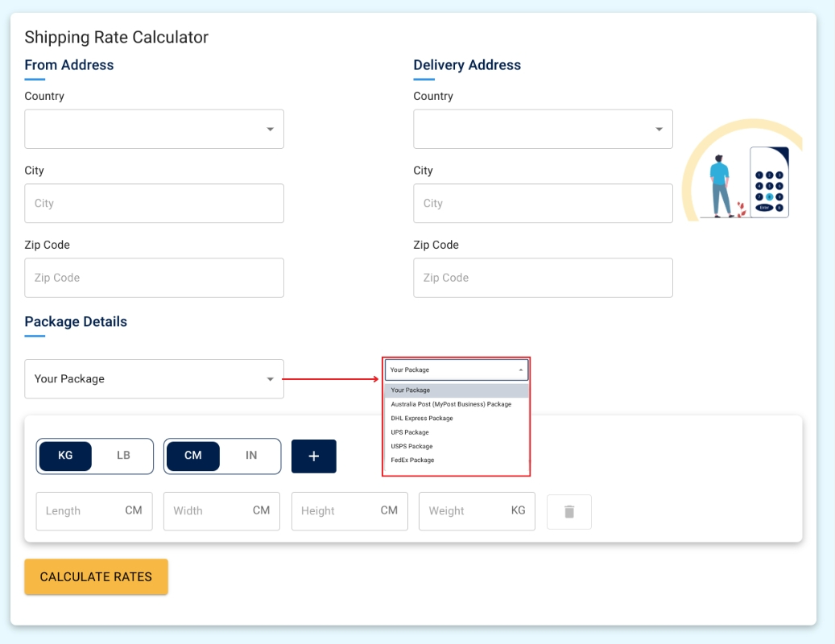Focus the From Address Zip Code field
The height and width of the screenshot is (644, 835).
click(154, 278)
